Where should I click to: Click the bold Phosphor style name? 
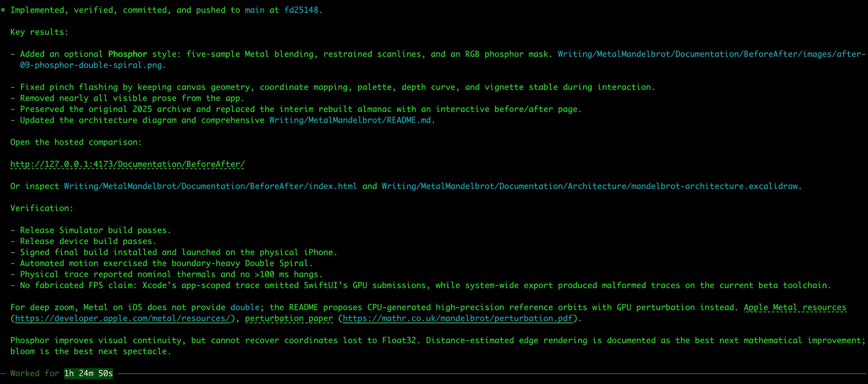coord(128,54)
